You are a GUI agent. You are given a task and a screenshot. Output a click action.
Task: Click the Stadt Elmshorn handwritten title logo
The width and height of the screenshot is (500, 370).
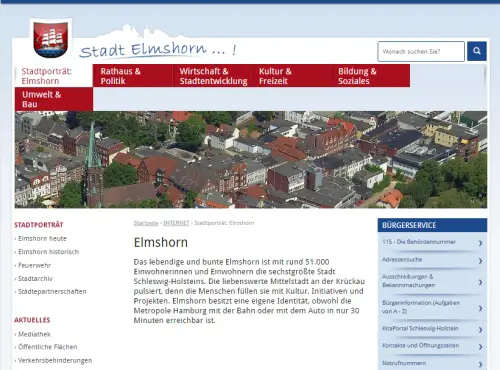pyautogui.click(x=158, y=50)
